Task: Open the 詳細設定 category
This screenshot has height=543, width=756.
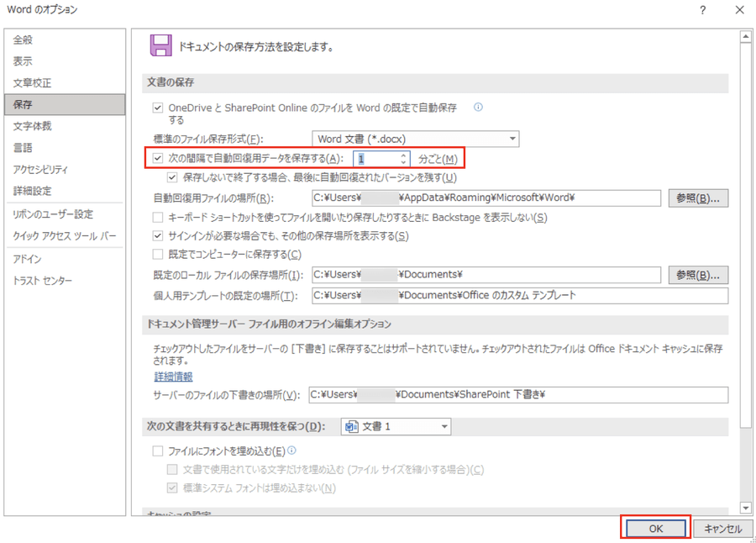Action: [65, 191]
